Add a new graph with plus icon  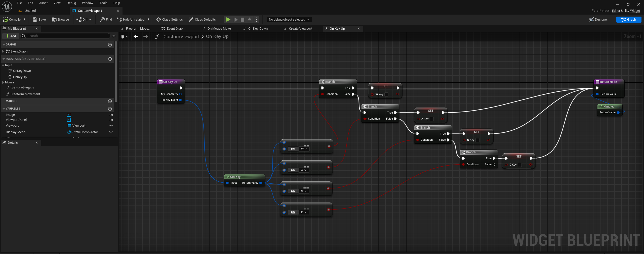[110, 45]
